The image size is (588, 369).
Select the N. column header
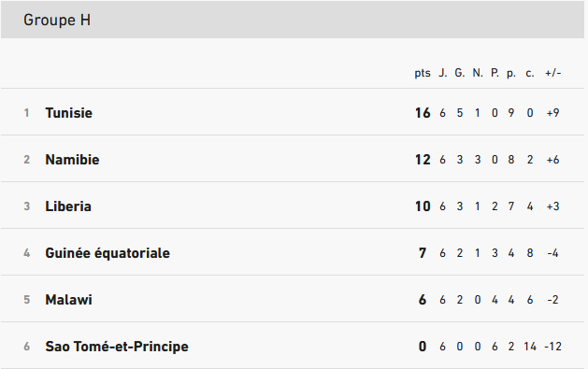point(478,73)
